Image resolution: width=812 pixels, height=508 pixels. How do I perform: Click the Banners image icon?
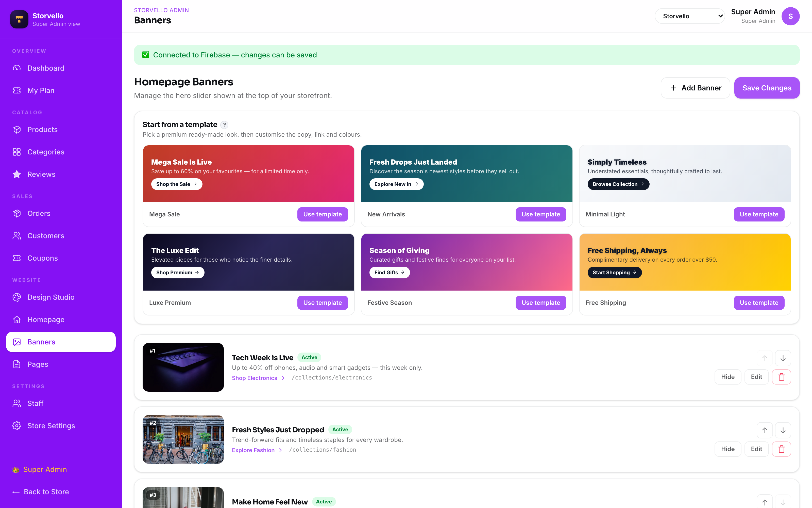point(17,342)
